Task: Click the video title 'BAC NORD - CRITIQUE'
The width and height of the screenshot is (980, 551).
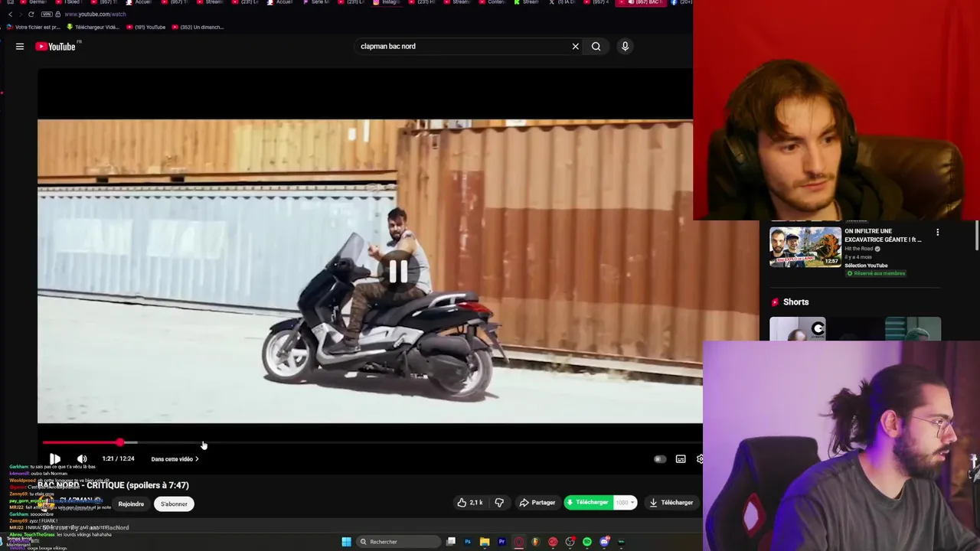Action: pyautogui.click(x=113, y=485)
